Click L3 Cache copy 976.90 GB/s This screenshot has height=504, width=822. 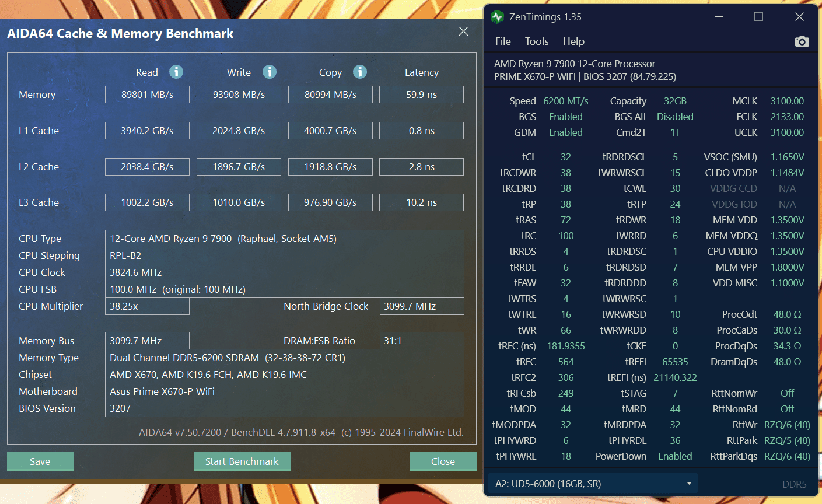point(330,202)
